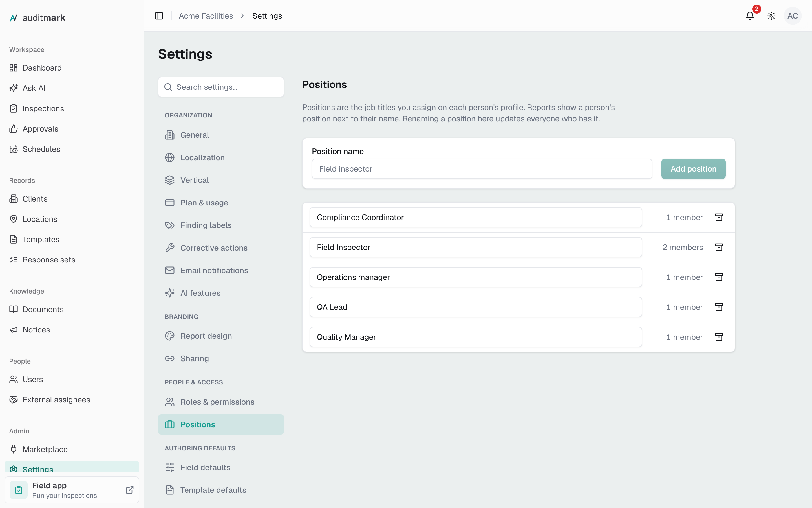The height and width of the screenshot is (508, 812).
Task: Open the Approvals page
Action: click(72, 129)
